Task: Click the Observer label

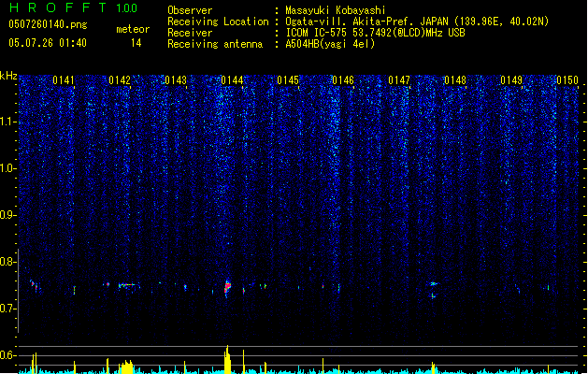Action: 190,10
